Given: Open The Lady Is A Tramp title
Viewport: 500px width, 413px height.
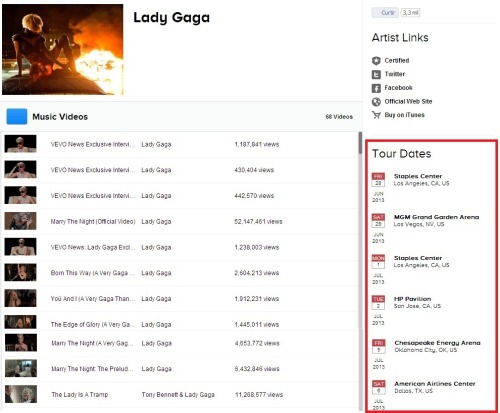Looking at the screenshot, I should (x=80, y=395).
